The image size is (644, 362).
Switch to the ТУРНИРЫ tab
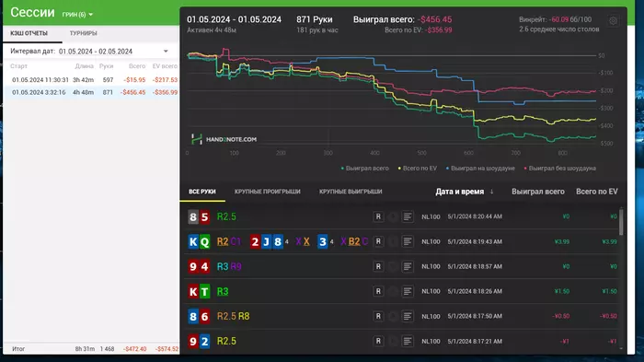(x=84, y=33)
